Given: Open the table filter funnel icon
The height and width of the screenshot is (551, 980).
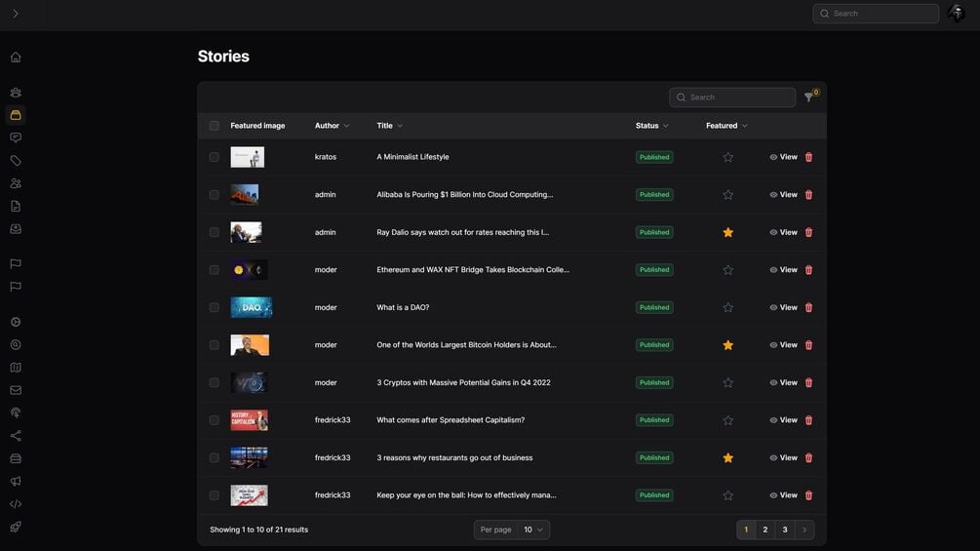Looking at the screenshot, I should click(808, 98).
